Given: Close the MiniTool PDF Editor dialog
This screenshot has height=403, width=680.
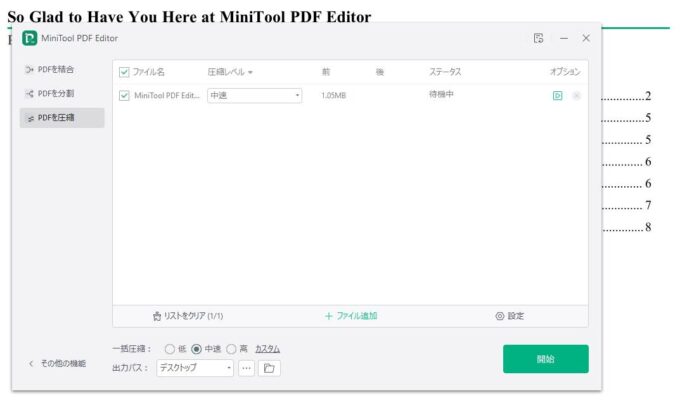Looking at the screenshot, I should pyautogui.click(x=586, y=38).
